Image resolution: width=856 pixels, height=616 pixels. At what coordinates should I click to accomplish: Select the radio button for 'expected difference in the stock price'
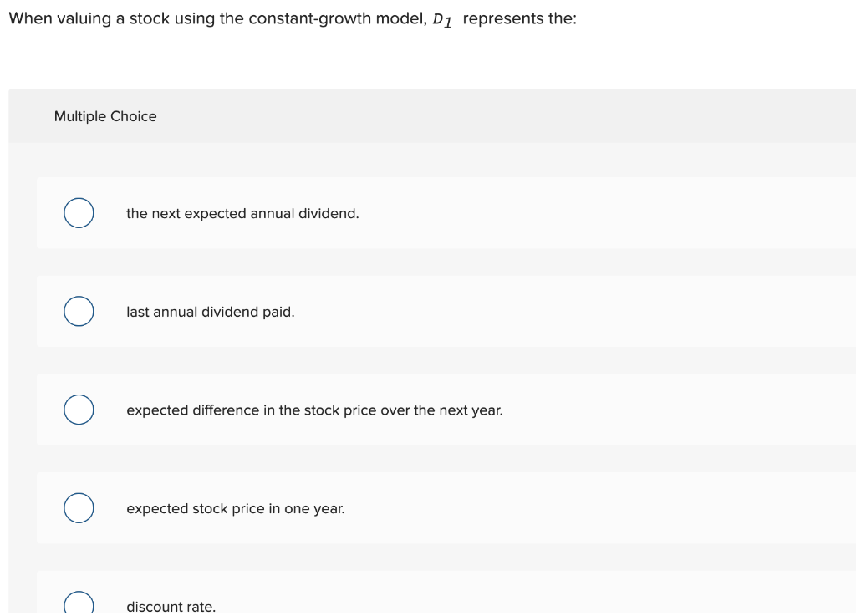[79, 410]
